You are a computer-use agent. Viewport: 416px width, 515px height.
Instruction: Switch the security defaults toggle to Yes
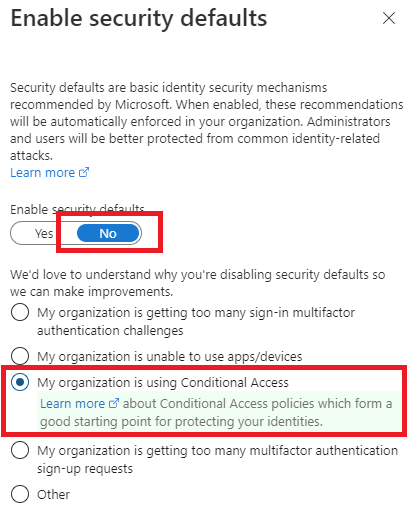point(44,233)
